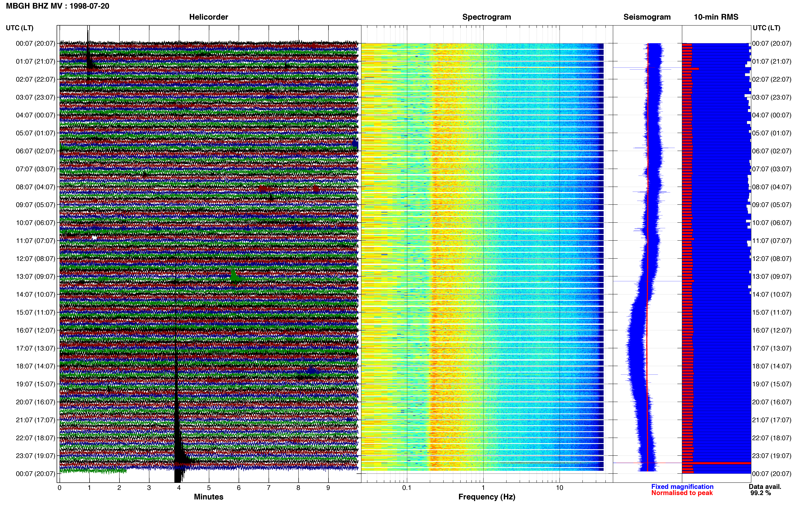812x508 pixels.
Task: Click RMS-side time label '14:07 (10:07)'
Action: [x=772, y=295]
